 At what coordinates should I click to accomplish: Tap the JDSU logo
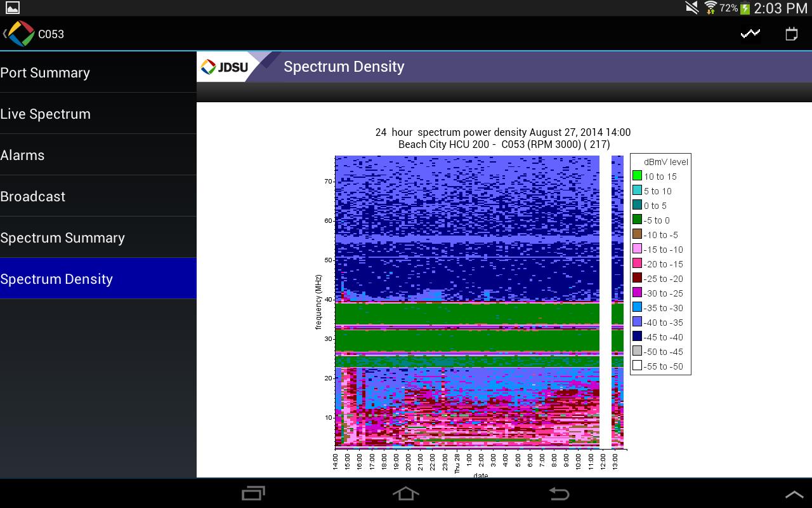(x=225, y=67)
